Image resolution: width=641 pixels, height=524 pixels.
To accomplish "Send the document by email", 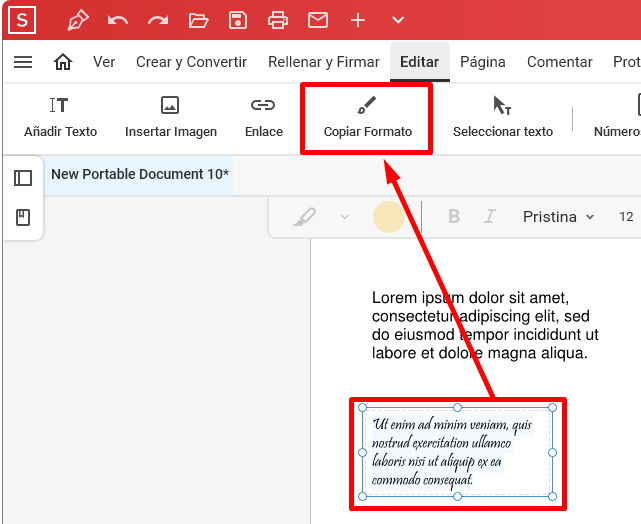I will pos(318,20).
